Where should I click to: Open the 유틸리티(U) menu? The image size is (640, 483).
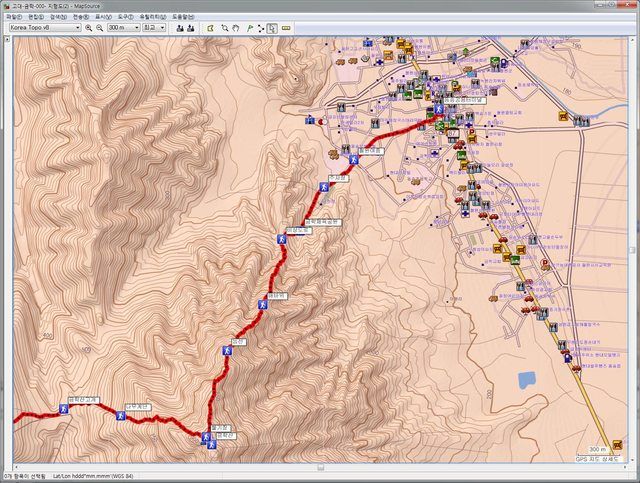[153, 17]
